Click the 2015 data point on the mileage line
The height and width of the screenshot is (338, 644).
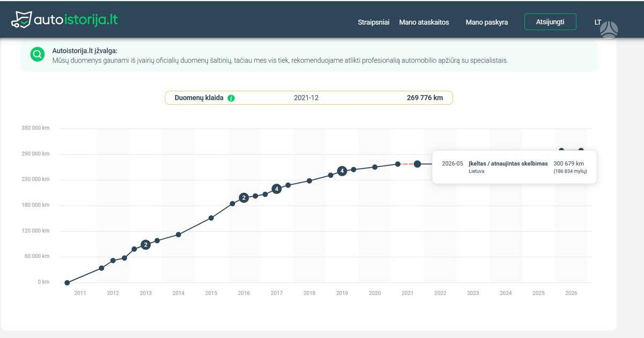211,218
